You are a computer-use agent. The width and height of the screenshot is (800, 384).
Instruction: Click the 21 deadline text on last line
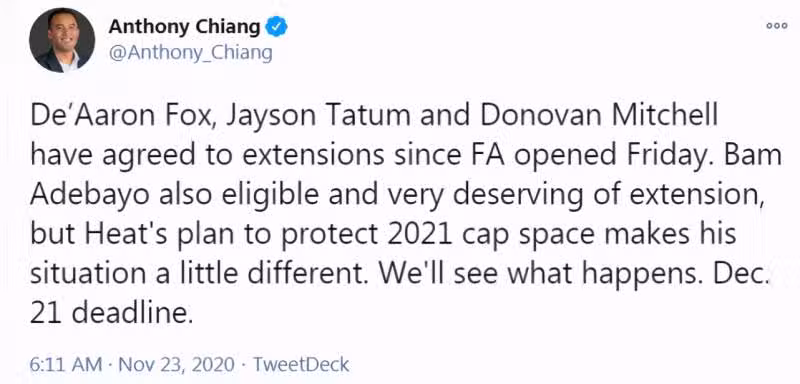(111, 314)
